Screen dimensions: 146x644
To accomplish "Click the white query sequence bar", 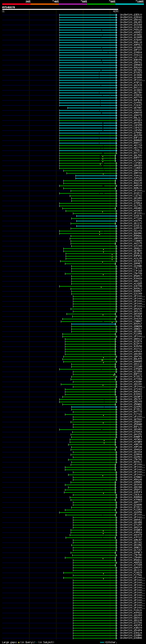I will click(60, 10).
